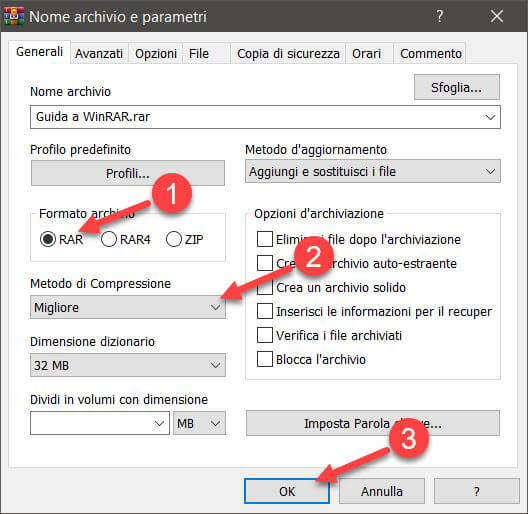Image resolution: width=528 pixels, height=514 pixels.
Task: Select the RAR format radio button
Action: pos(48,239)
